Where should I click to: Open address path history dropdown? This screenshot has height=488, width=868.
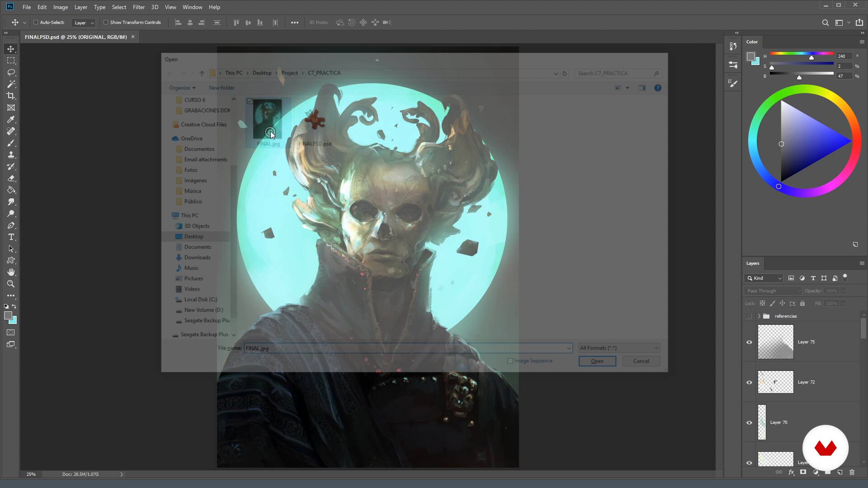coord(556,73)
